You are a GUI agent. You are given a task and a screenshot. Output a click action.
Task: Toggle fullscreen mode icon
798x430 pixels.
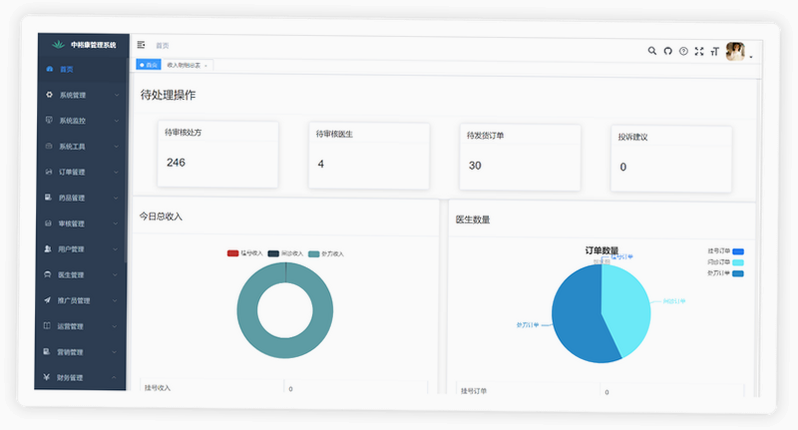pos(699,51)
